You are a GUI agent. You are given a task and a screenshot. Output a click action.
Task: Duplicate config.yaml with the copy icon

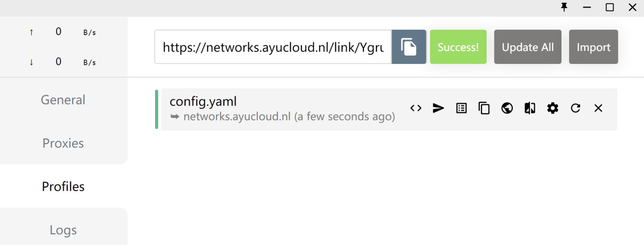[x=484, y=108]
